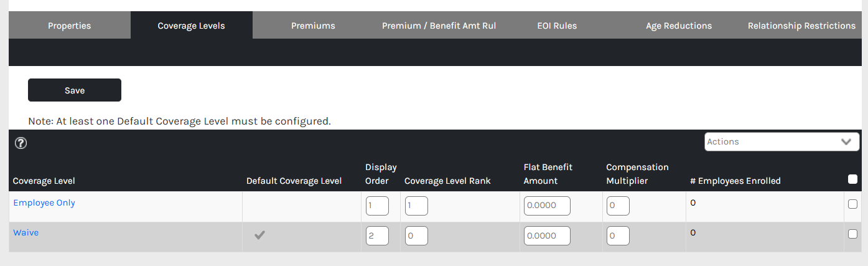Screen dimensions: 868x266
Task: Click Display Order field for Waive
Action: point(377,235)
